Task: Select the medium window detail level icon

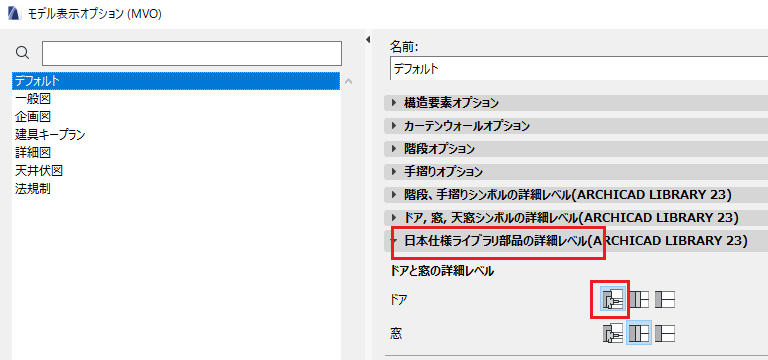Action: coord(639,333)
